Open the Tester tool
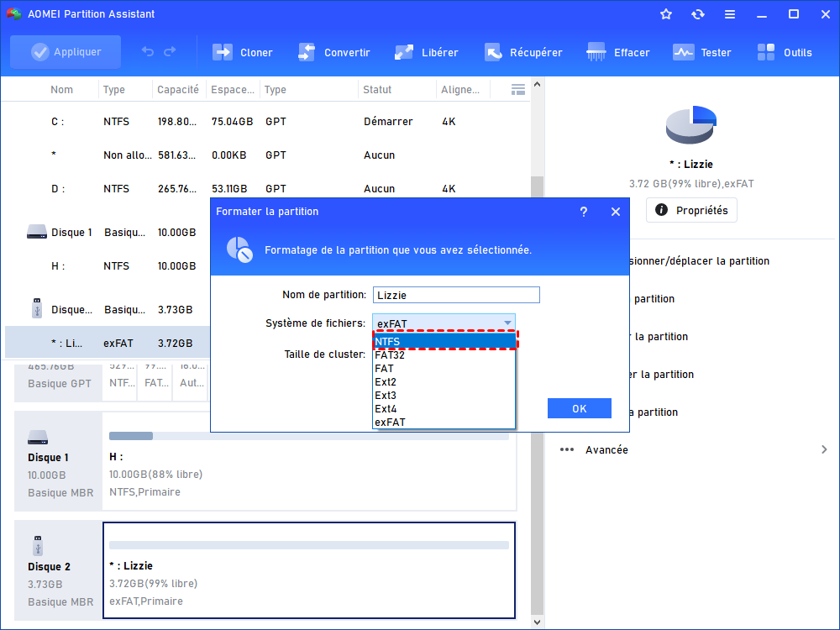Image resolution: width=840 pixels, height=630 pixels. click(x=684, y=52)
